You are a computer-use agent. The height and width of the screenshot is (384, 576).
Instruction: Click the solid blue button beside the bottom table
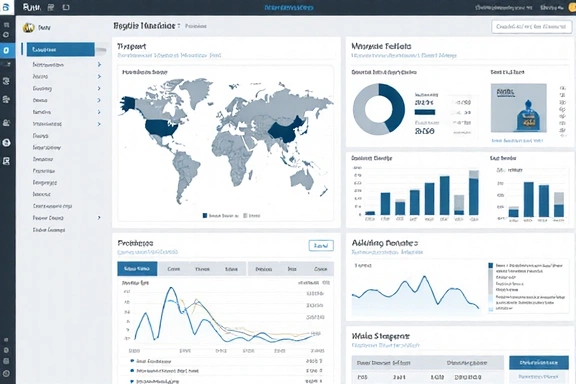[x=539, y=363]
